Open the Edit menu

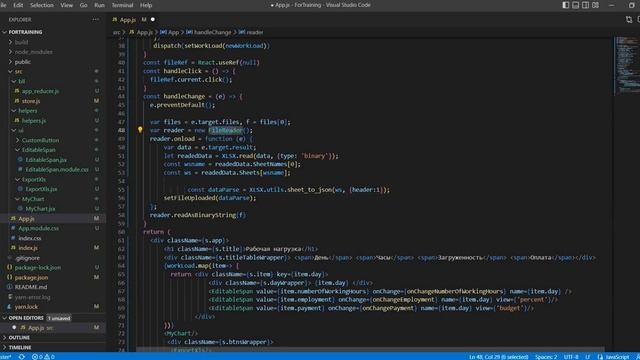coord(18,5)
